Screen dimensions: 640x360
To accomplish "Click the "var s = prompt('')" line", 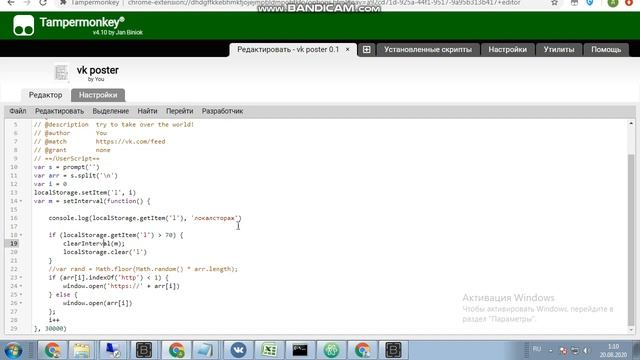I will tap(67, 167).
